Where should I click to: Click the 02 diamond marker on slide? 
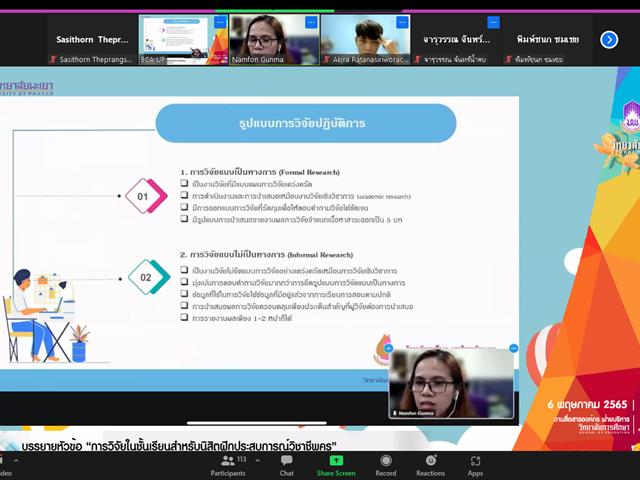(x=149, y=277)
